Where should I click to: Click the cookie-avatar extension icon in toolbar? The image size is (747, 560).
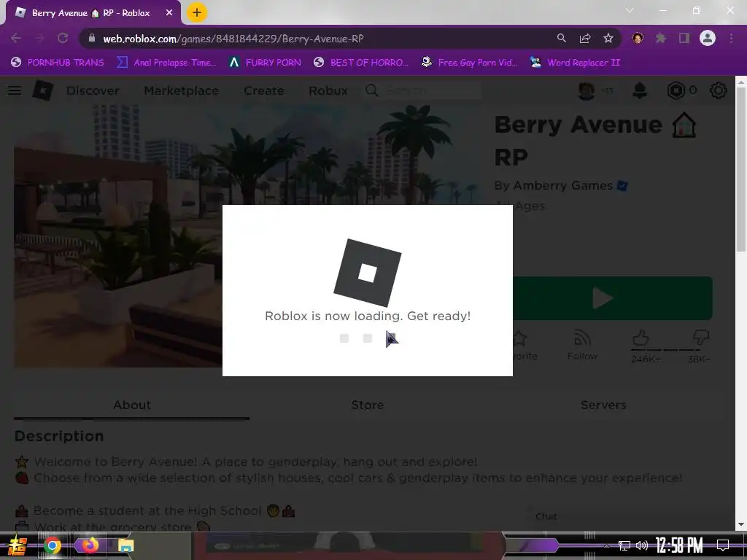pyautogui.click(x=638, y=38)
